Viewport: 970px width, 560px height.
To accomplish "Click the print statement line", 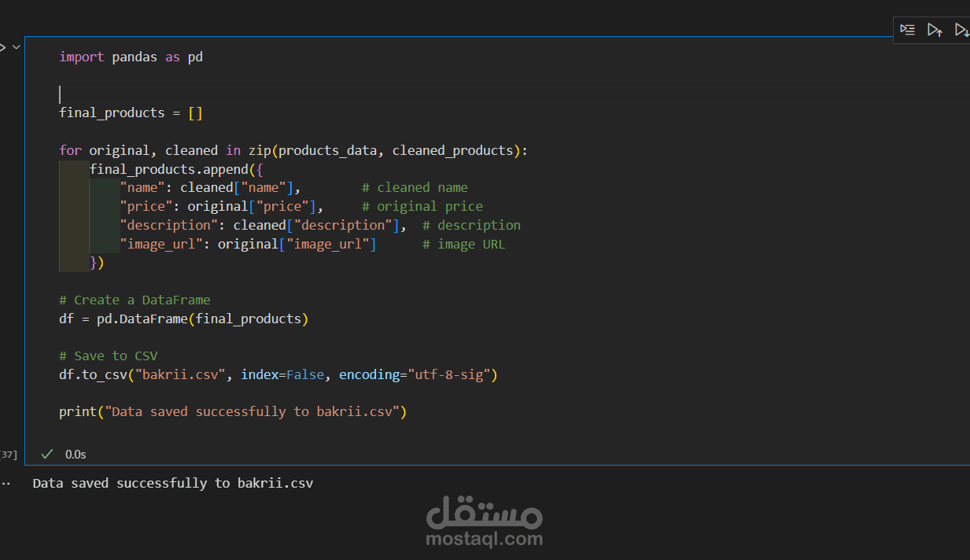I will tap(232, 411).
